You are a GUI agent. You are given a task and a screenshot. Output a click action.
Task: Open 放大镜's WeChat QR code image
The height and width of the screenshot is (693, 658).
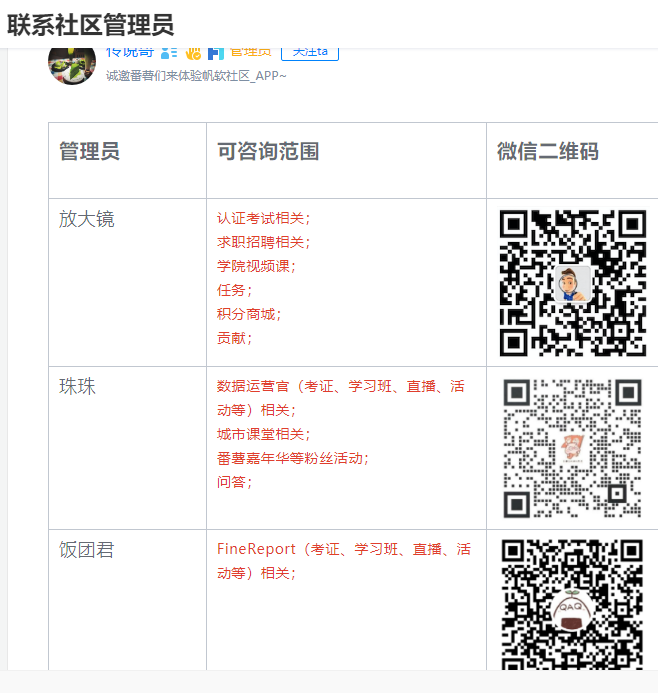[573, 283]
